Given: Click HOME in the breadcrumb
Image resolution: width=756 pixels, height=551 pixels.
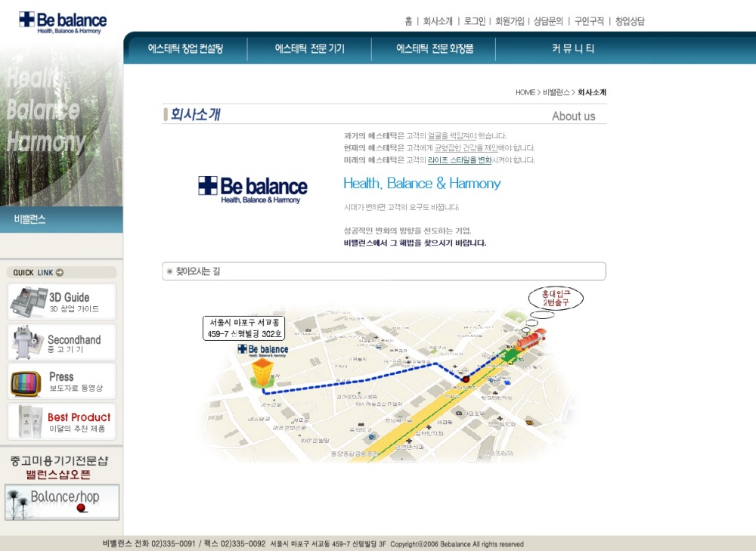Looking at the screenshot, I should pyautogui.click(x=525, y=92).
